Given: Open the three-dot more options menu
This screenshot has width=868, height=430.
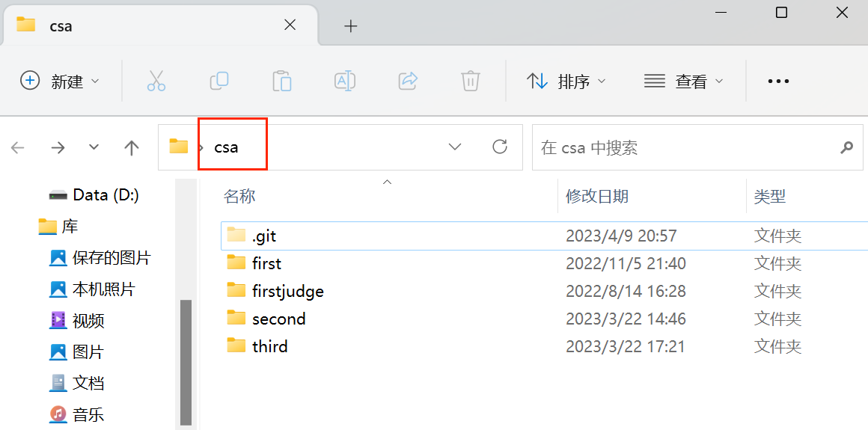Looking at the screenshot, I should (x=778, y=81).
